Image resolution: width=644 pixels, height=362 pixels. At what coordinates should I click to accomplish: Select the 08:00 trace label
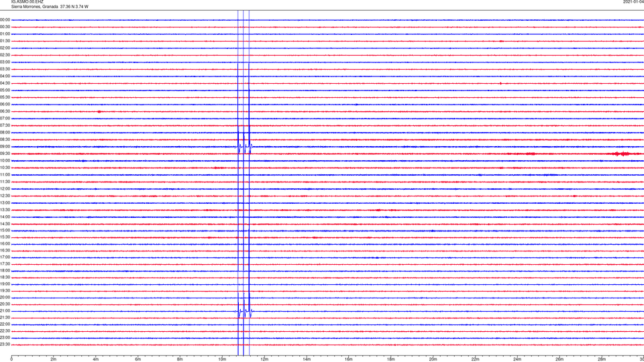coord(5,132)
